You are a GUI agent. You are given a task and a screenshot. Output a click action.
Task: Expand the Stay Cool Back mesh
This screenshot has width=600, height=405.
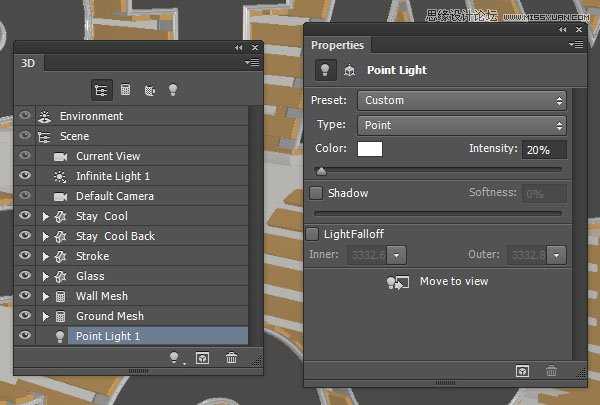point(46,237)
